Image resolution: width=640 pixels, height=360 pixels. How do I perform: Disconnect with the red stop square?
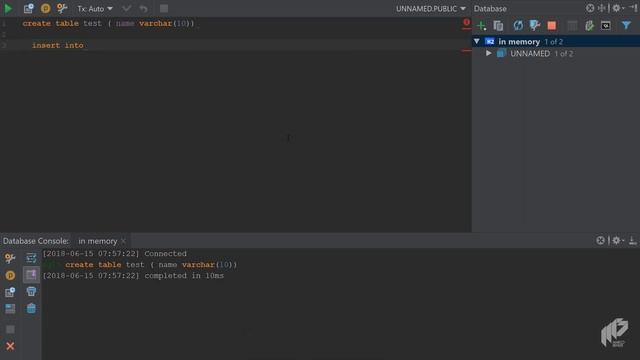coord(552,26)
